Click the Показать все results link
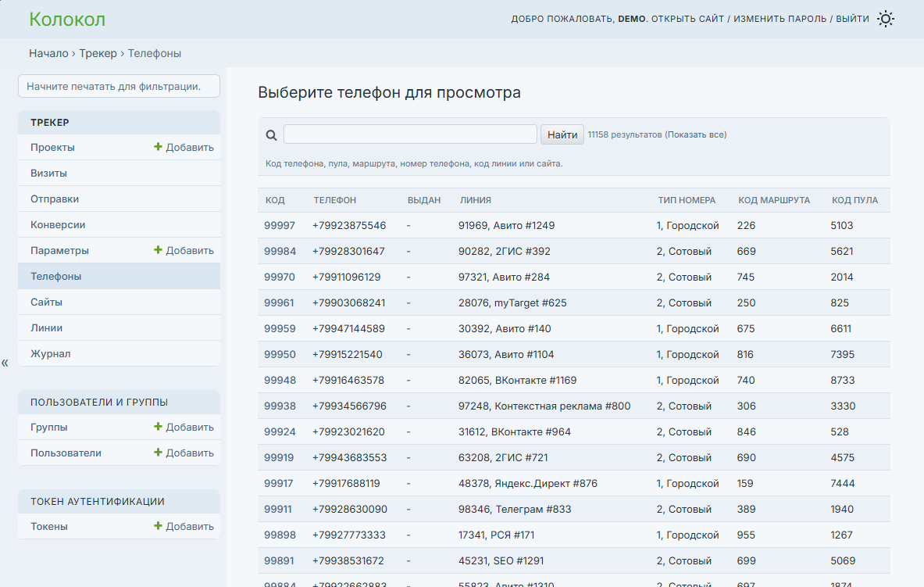Viewport: 924px width, 587px height. click(695, 134)
